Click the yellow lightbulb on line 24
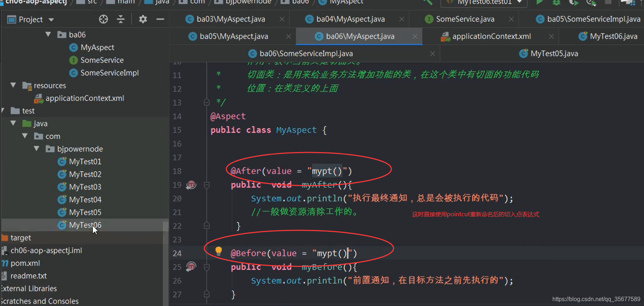This screenshot has height=306, width=644. click(x=218, y=251)
